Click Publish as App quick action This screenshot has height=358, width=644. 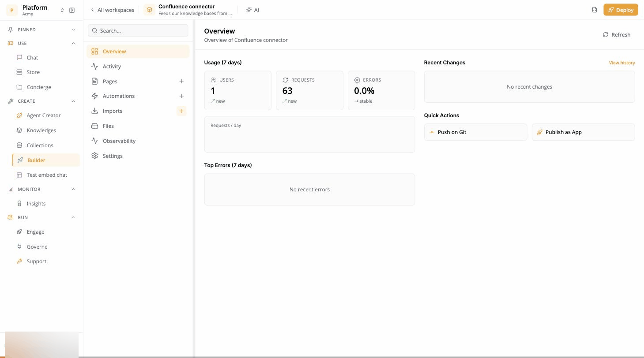583,132
